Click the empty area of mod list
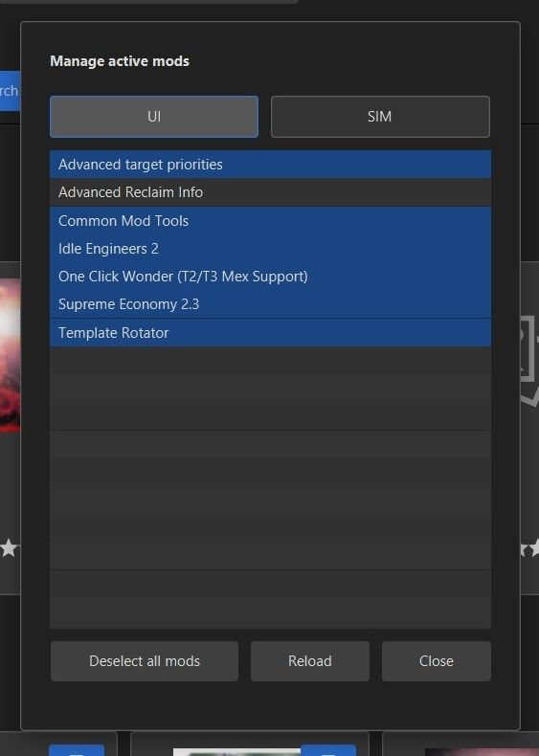 point(270,487)
